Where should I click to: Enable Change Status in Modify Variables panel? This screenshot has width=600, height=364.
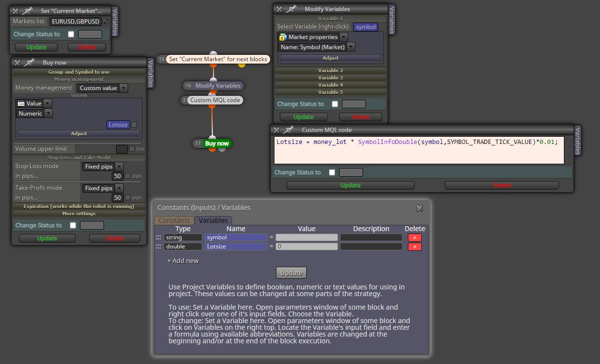click(x=335, y=104)
